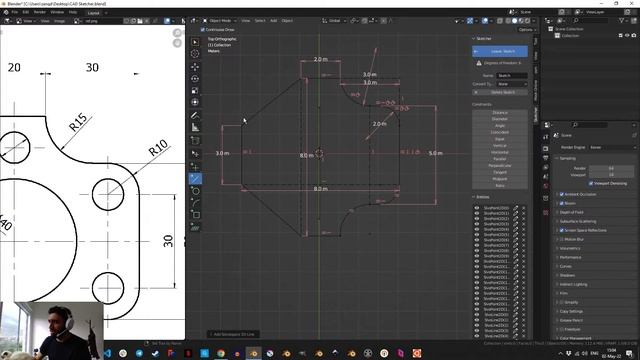Add a Distance constraint
Screen dimensions: 640x360
(500, 112)
